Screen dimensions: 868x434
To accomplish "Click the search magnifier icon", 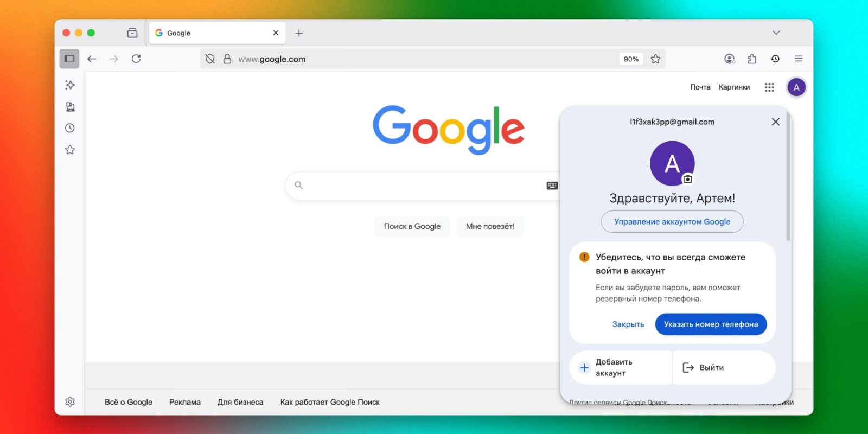I will (298, 186).
